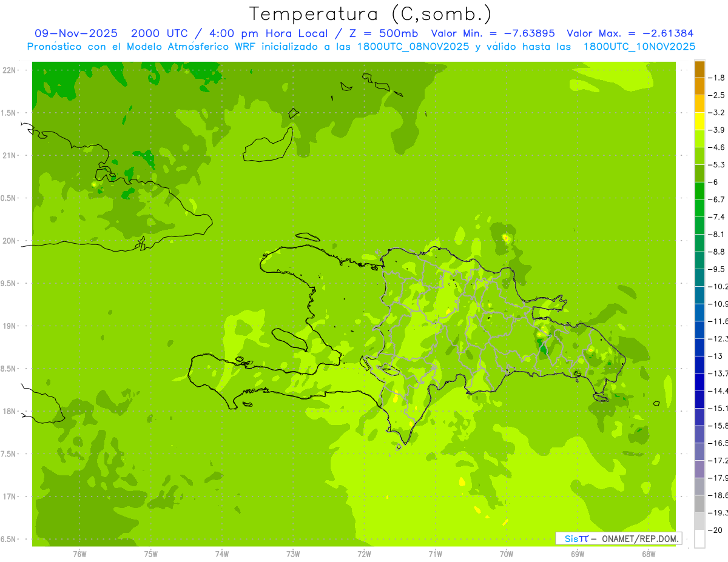Click the '17N' latitude label
This screenshot has width=728, height=562.
pos(9,497)
